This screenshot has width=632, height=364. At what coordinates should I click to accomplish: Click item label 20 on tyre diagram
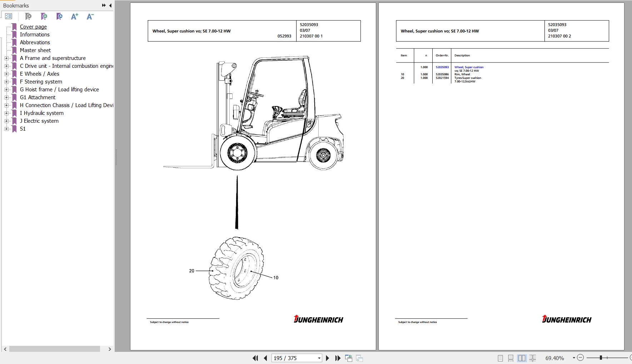191,271
